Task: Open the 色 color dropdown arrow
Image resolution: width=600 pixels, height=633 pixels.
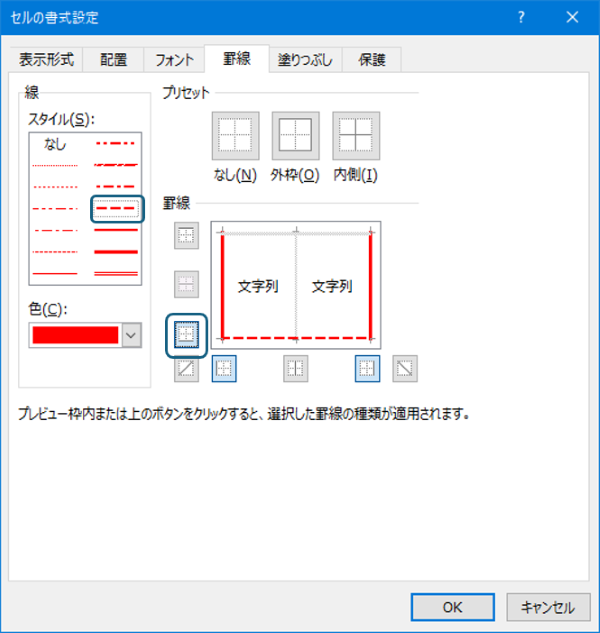Action: coord(131,336)
